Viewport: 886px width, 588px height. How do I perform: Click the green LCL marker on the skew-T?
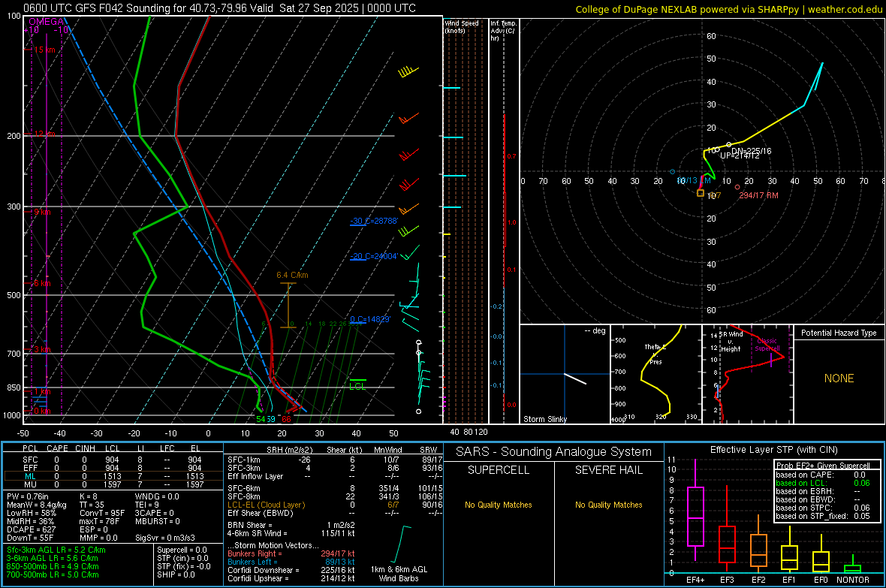pyautogui.click(x=357, y=384)
